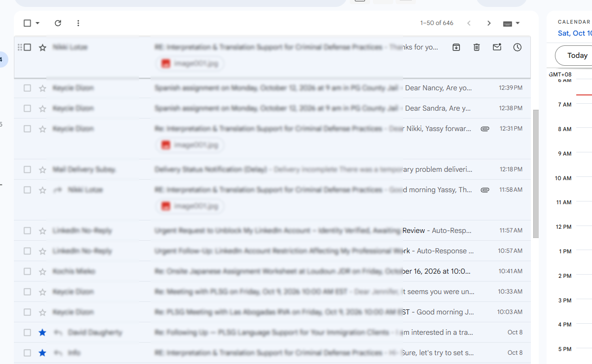Screen dimensions: 592x364
Task: Unstar the Oct 8 email from Info
Action: click(43, 353)
